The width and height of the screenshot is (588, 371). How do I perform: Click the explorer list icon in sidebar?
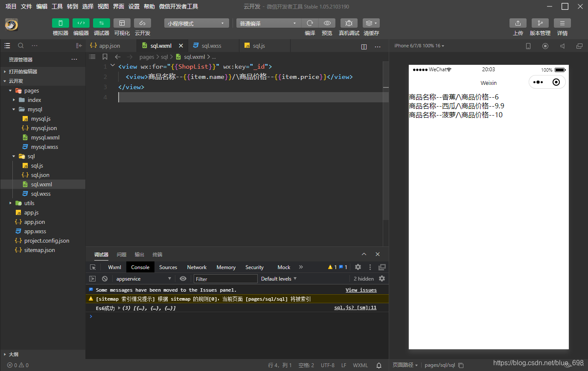pyautogui.click(x=7, y=46)
